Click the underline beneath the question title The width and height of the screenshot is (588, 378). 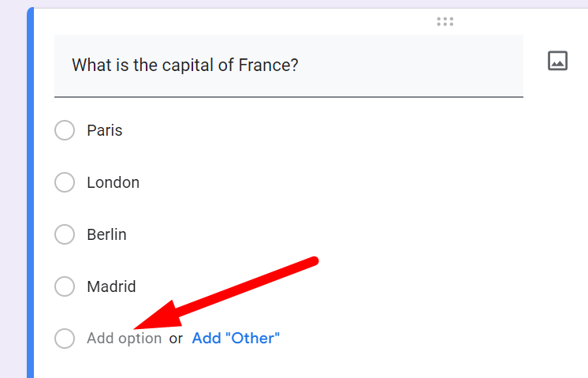pyautogui.click(x=288, y=97)
